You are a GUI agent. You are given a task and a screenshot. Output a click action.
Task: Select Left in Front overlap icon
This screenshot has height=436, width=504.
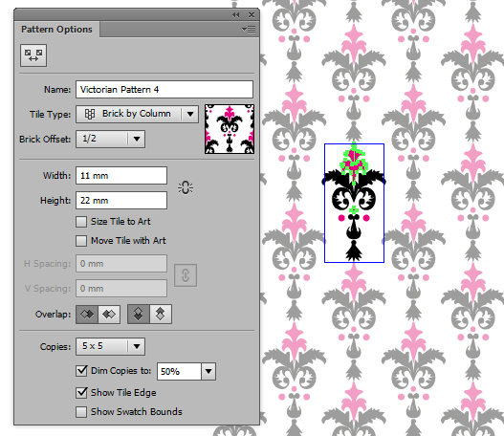click(87, 314)
